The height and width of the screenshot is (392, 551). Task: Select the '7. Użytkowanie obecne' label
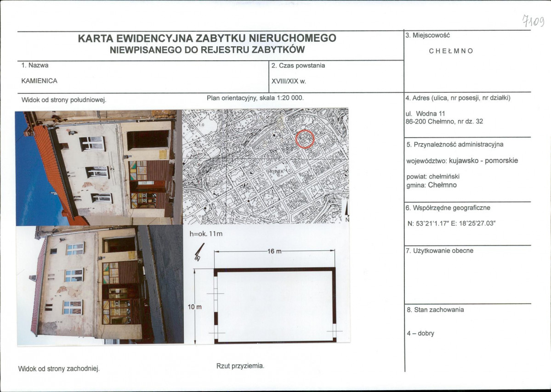click(x=439, y=251)
